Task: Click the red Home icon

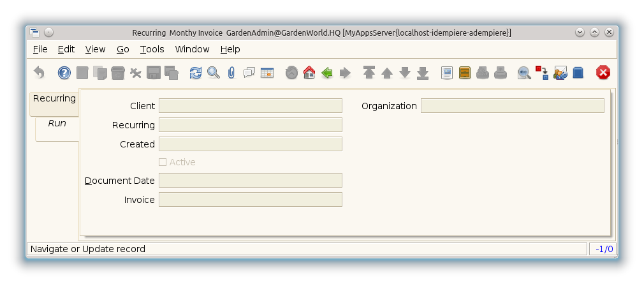Action: click(x=309, y=73)
